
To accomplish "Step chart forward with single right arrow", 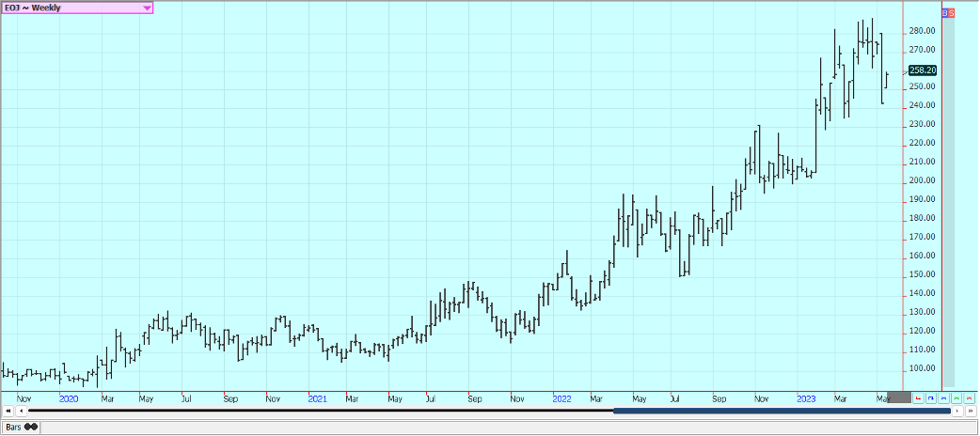I will [x=958, y=411].
